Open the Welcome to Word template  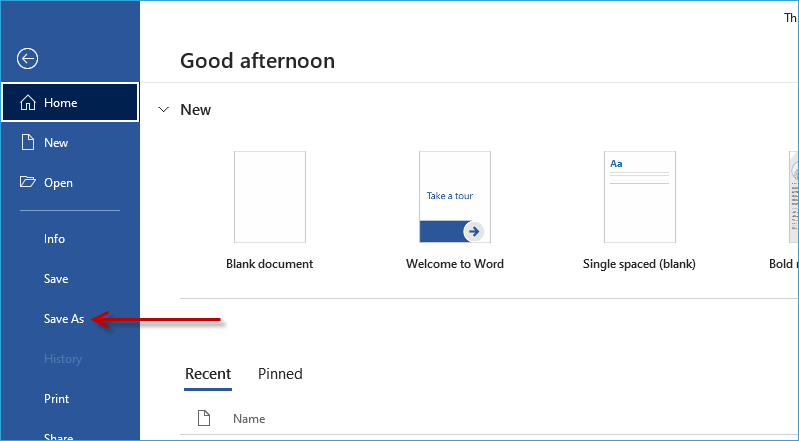(x=455, y=197)
